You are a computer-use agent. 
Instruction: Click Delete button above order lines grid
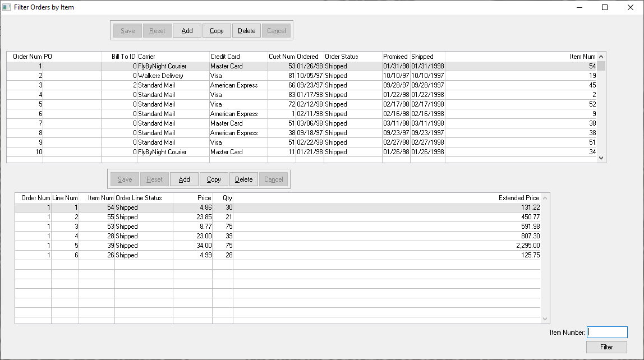tap(243, 179)
